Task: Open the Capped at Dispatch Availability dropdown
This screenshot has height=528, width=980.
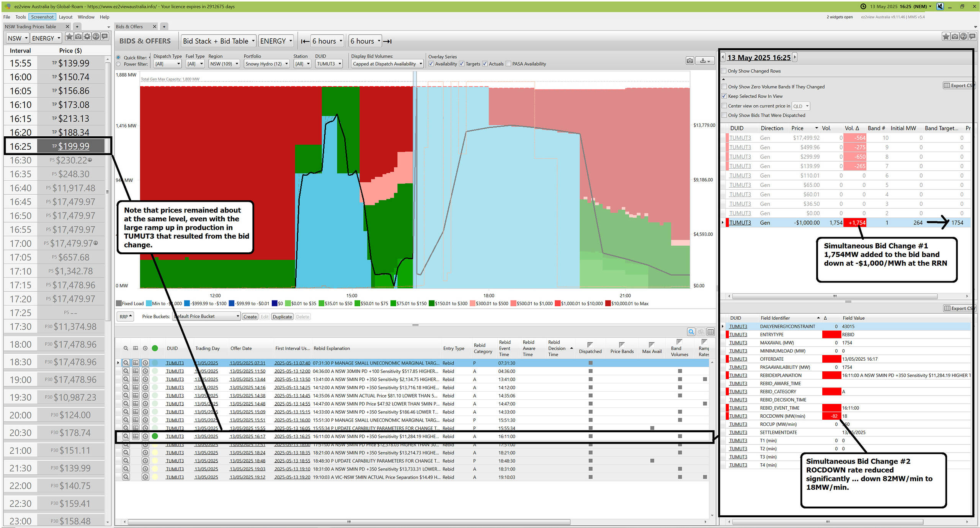Action: (387, 64)
